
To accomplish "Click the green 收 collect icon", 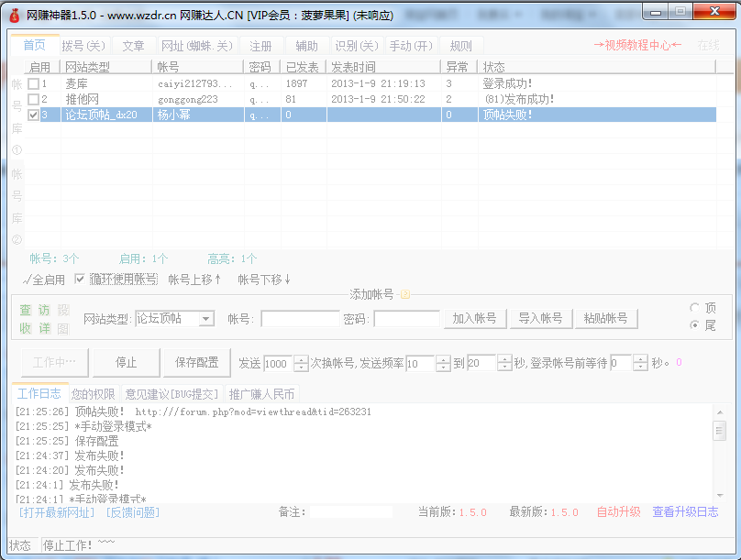I will click(26, 328).
